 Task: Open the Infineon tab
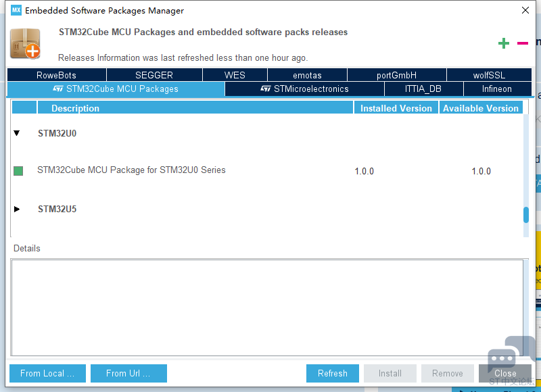tap(497, 89)
